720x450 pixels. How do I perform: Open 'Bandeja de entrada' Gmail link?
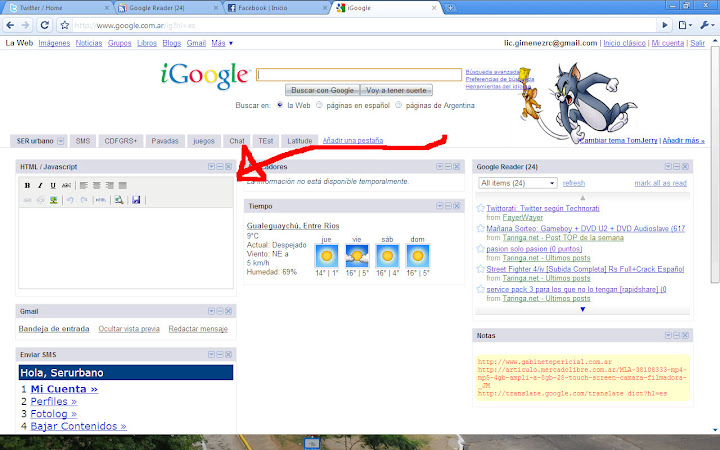coord(54,329)
